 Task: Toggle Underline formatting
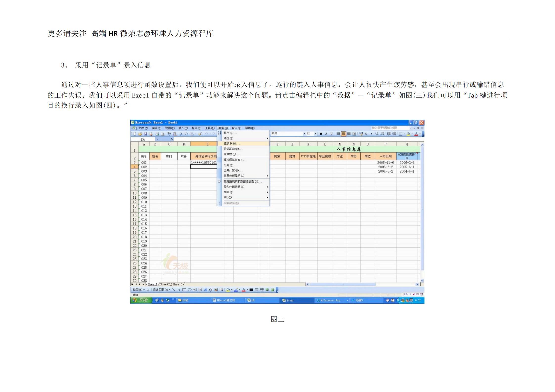point(331,134)
